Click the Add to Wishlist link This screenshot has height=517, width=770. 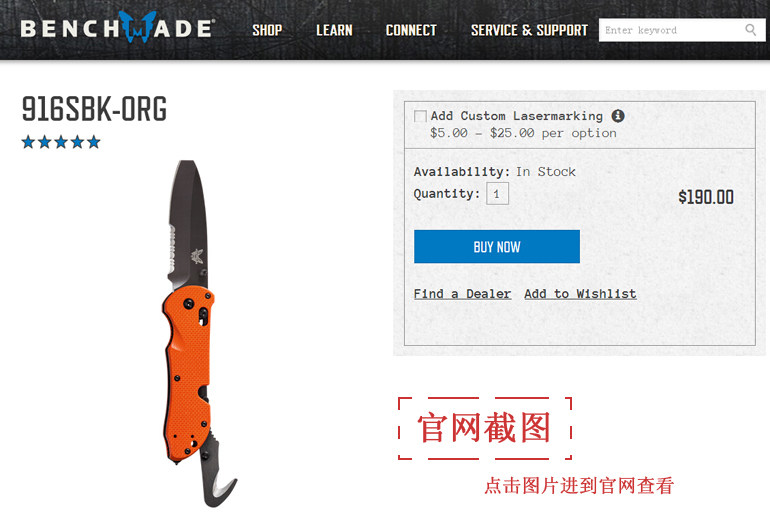[580, 294]
